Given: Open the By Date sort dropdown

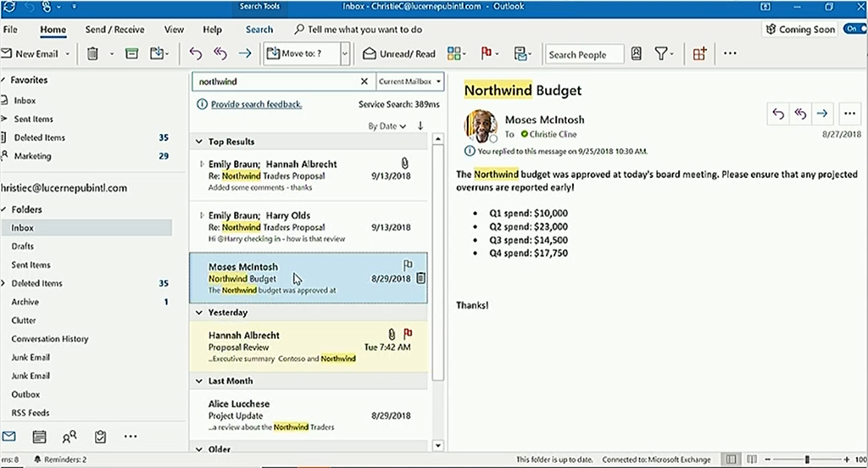Looking at the screenshot, I should pos(387,125).
